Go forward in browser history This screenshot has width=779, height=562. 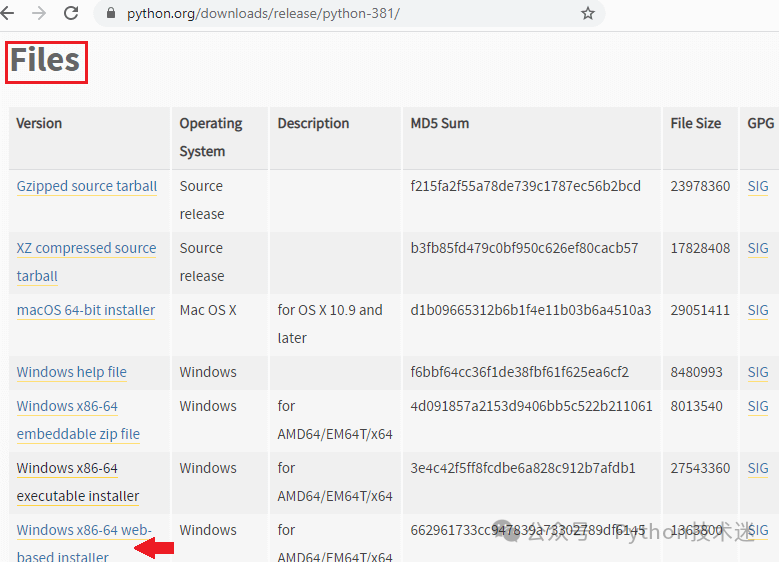pyautogui.click(x=39, y=13)
